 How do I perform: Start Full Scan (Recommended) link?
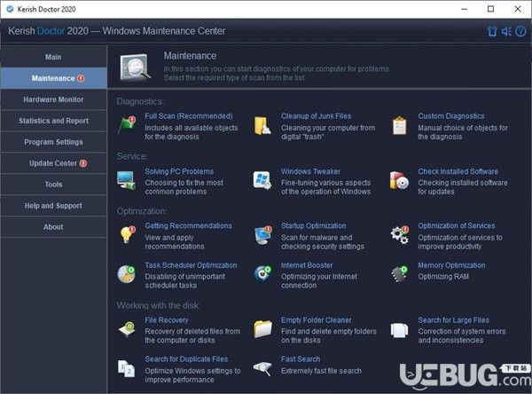(x=189, y=116)
